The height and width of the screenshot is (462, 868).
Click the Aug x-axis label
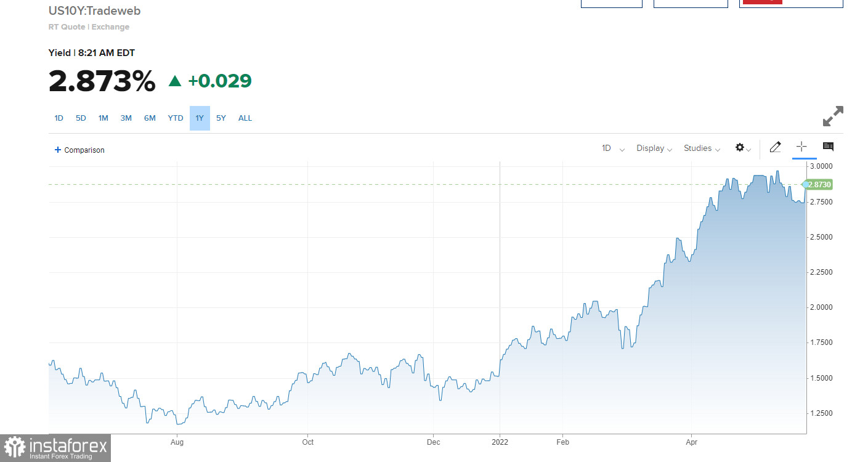click(177, 442)
